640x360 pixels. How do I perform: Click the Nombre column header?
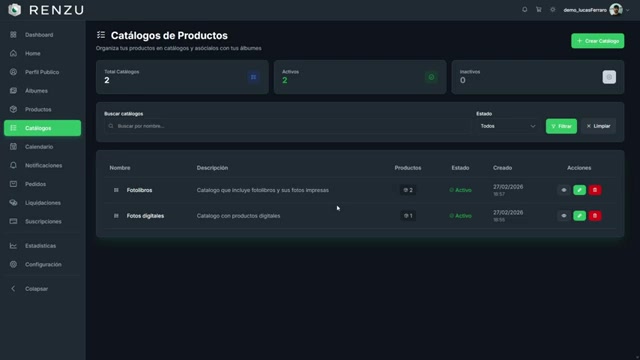[x=120, y=168]
